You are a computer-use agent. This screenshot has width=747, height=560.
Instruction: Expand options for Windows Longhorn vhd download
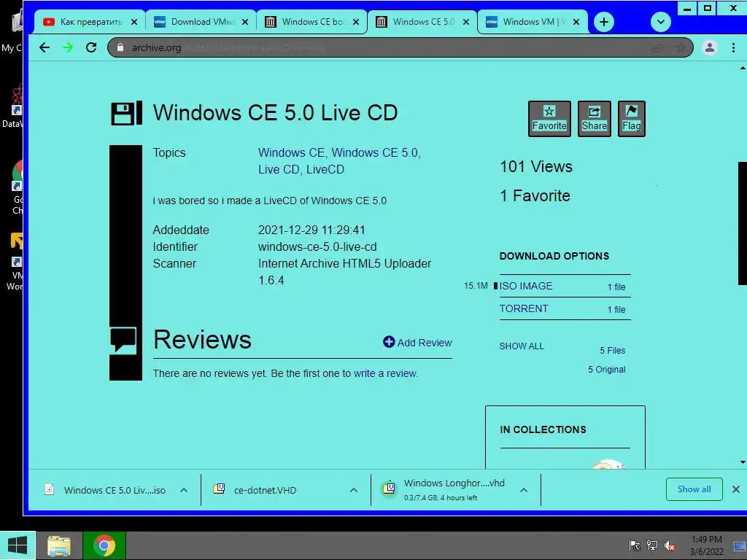524,490
